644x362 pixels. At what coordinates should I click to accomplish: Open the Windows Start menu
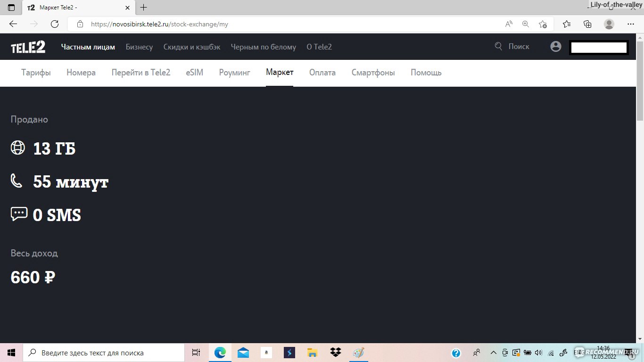coord(11,353)
